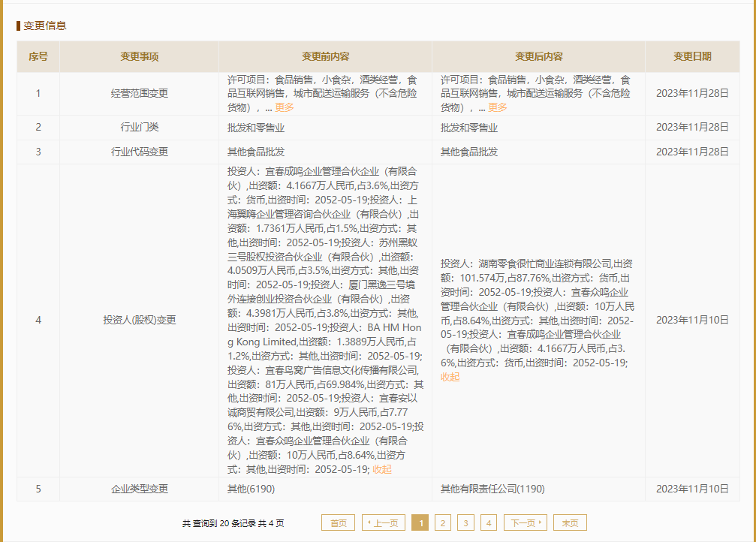This screenshot has width=756, height=542.
Task: Collapse 收起 in investor 变更后内容 cell
Action: pos(450,377)
